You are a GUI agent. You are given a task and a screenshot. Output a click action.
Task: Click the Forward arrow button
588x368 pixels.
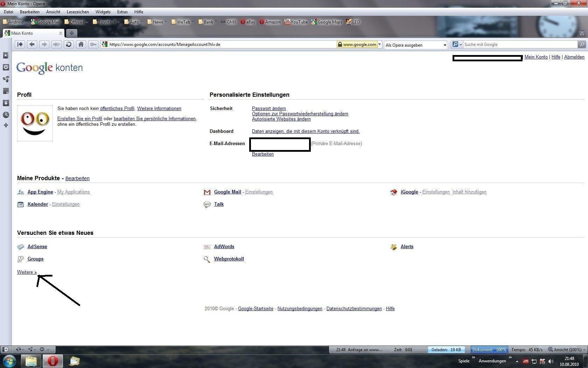(x=44, y=45)
